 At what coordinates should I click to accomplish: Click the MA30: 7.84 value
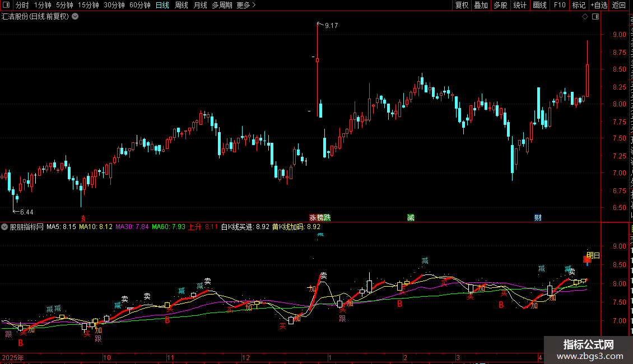[x=132, y=227]
